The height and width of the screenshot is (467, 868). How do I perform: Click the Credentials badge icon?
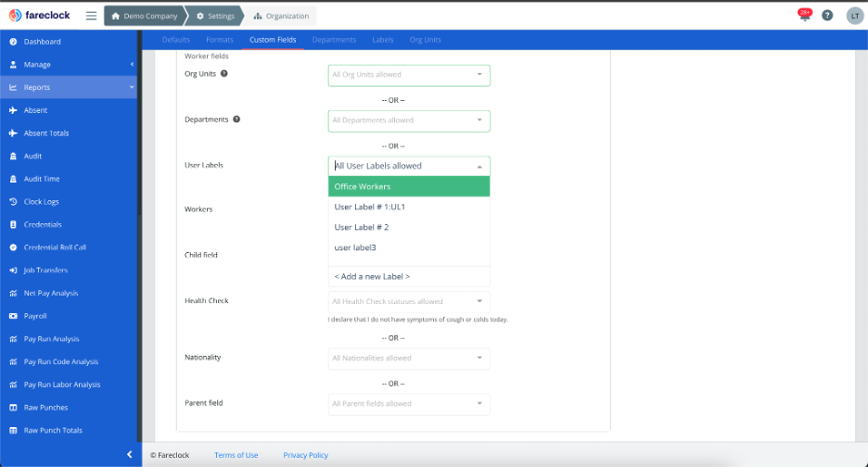click(x=13, y=224)
